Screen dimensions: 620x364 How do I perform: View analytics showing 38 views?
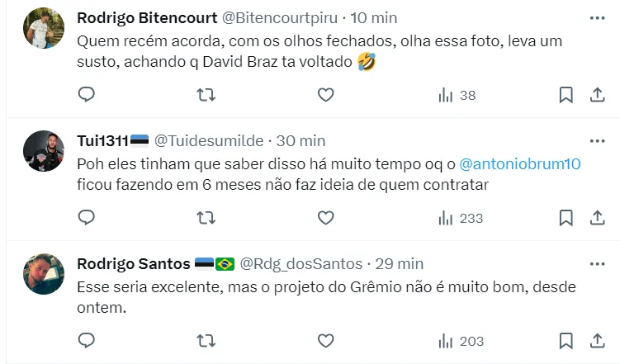coord(457,95)
